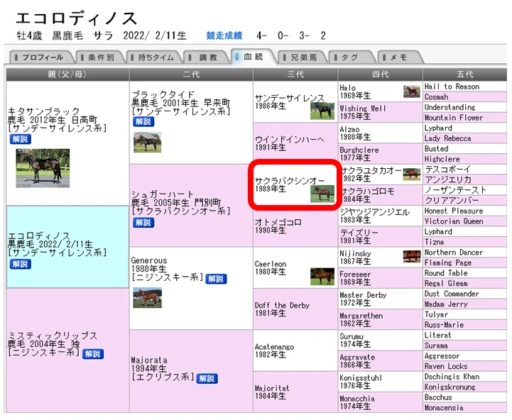Screen dimensions: 512x420
Task: Select Victorian Queen entry
Action: pyautogui.click(x=465, y=221)
